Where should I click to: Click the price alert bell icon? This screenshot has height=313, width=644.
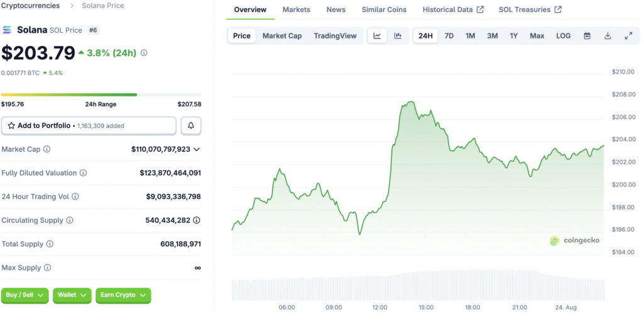[x=191, y=126]
